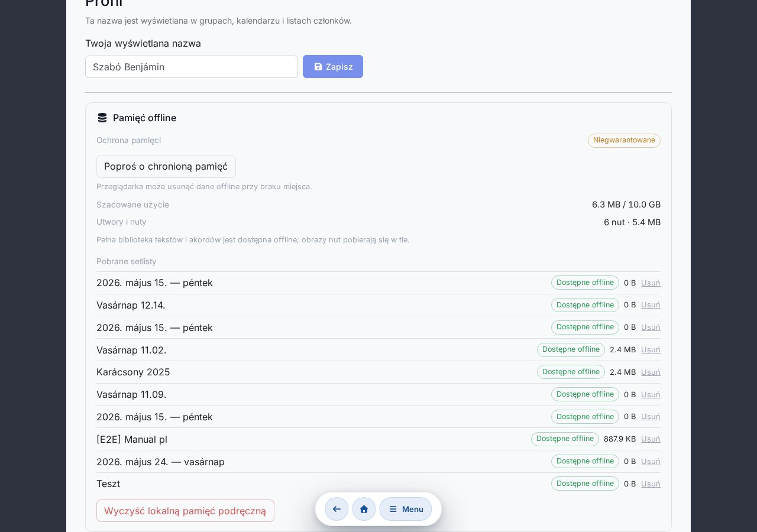Select the Vasárnap 12.14. setlist row
Screen dimensions: 757x532
(x=378, y=305)
